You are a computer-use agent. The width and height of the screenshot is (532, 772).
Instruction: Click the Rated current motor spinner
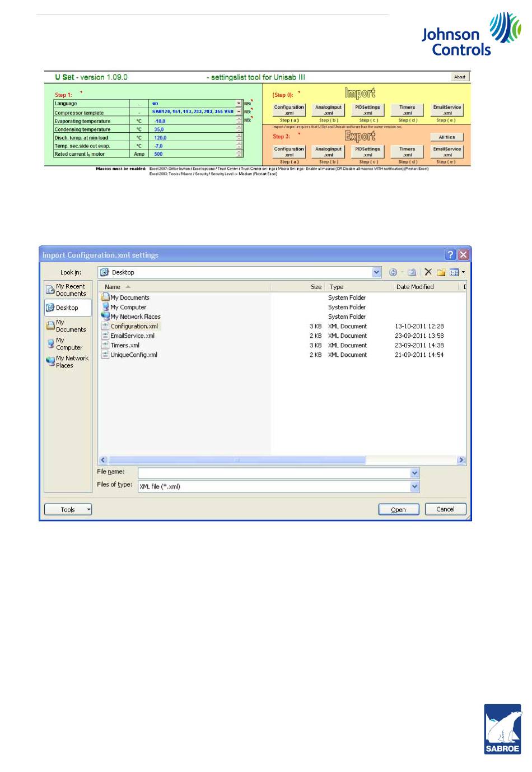(239, 154)
